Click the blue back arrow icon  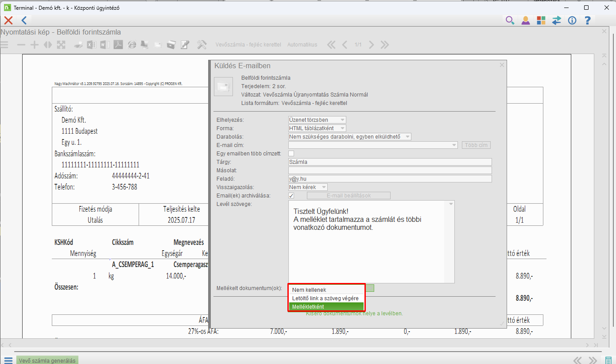point(24,20)
